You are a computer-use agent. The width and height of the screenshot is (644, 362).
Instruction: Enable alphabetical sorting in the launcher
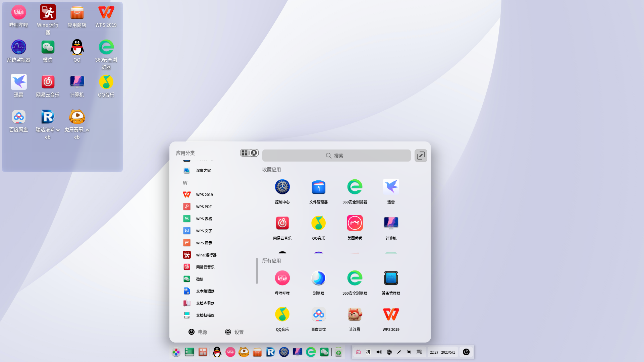pyautogui.click(x=254, y=153)
